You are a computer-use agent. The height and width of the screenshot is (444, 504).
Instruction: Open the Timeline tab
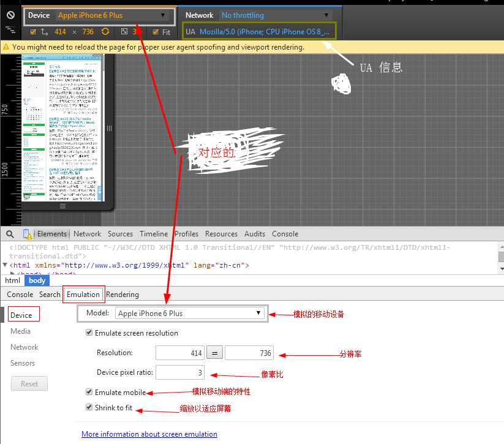(x=154, y=234)
